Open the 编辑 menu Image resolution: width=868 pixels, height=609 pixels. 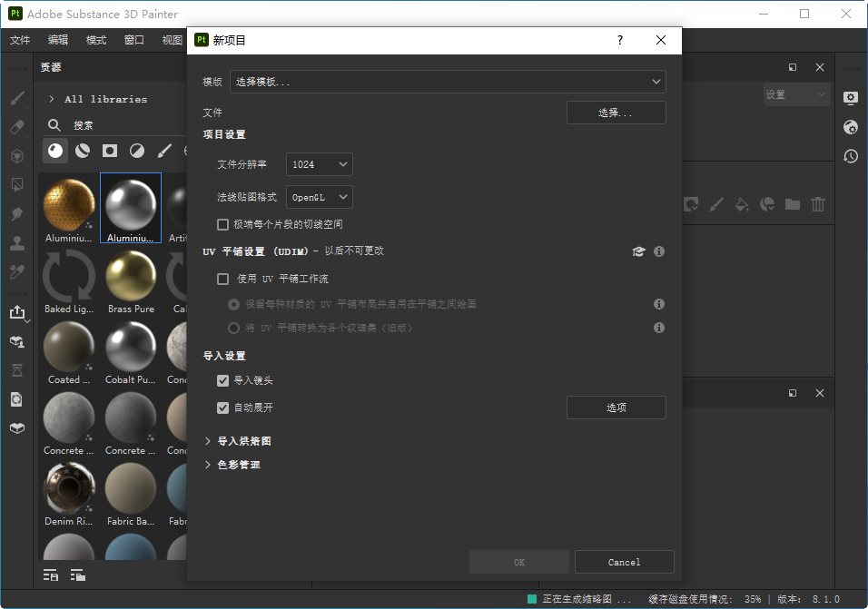coord(58,40)
